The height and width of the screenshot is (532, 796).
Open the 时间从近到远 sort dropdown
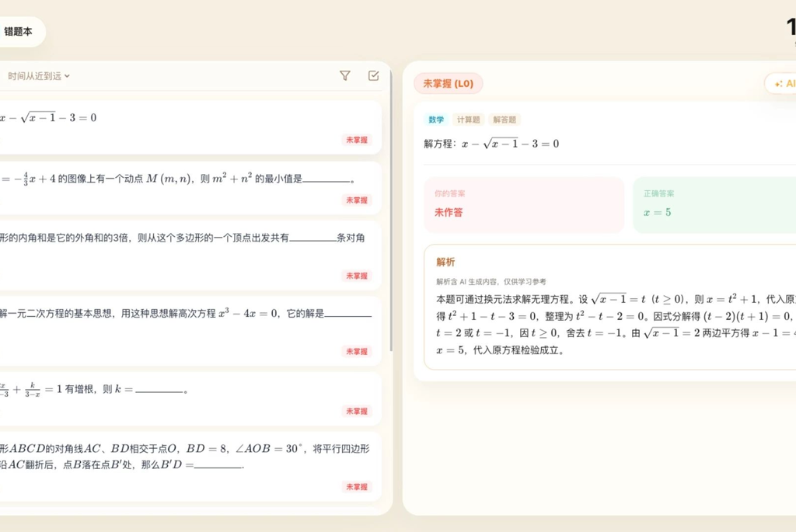point(39,76)
